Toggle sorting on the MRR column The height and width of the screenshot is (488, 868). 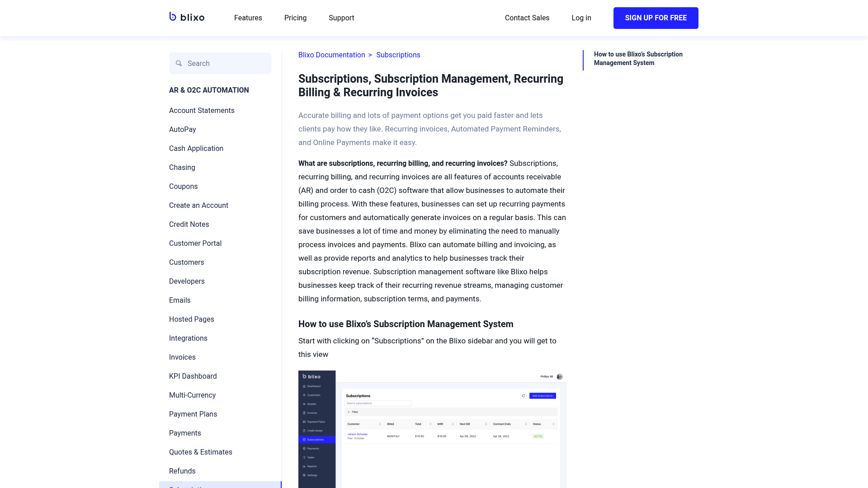tap(453, 424)
